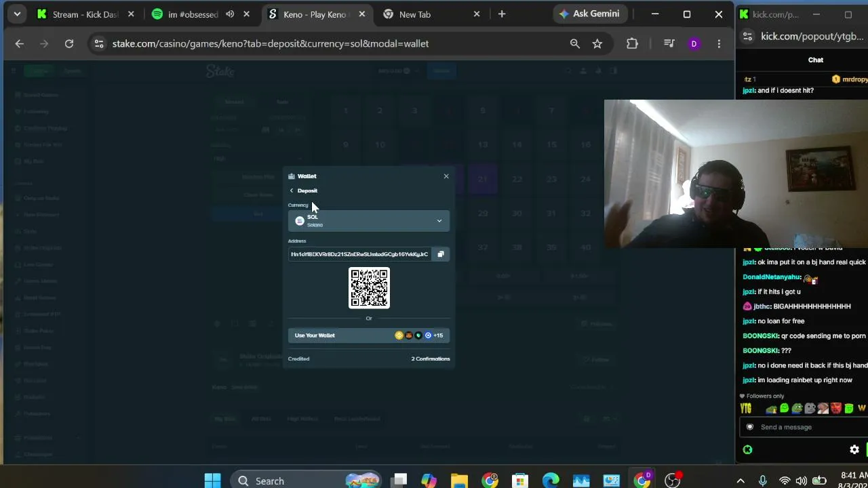Pick the gold W emote in chat
The height and width of the screenshot is (488, 868).
[862, 408]
